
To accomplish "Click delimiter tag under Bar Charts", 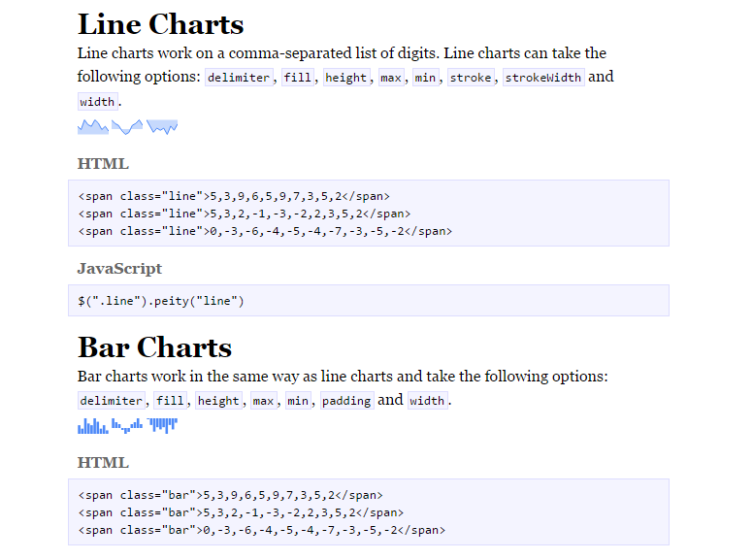I will [x=112, y=401].
